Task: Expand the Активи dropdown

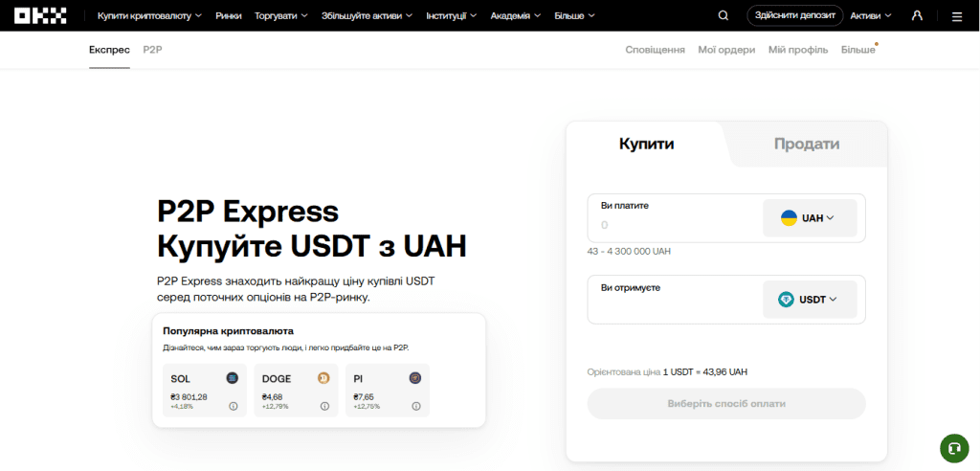Action: click(x=871, y=15)
